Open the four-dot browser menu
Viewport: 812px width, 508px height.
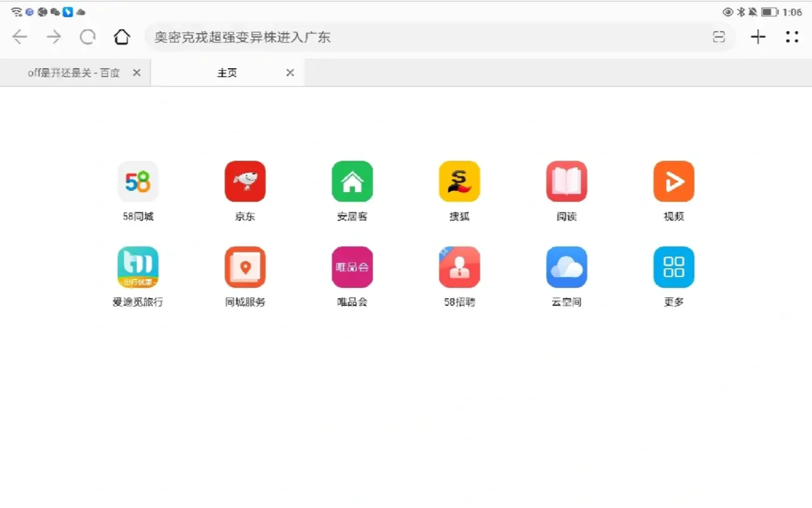[x=792, y=37]
